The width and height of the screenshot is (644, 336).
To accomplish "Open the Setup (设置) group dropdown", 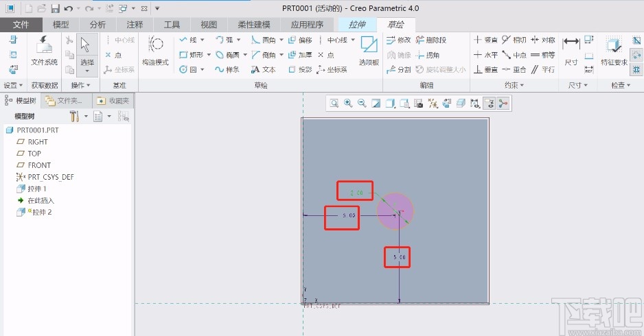I will [x=13, y=85].
